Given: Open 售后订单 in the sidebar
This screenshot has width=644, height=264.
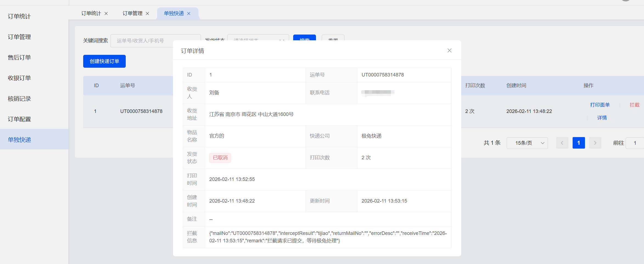Looking at the screenshot, I should pyautogui.click(x=19, y=57).
